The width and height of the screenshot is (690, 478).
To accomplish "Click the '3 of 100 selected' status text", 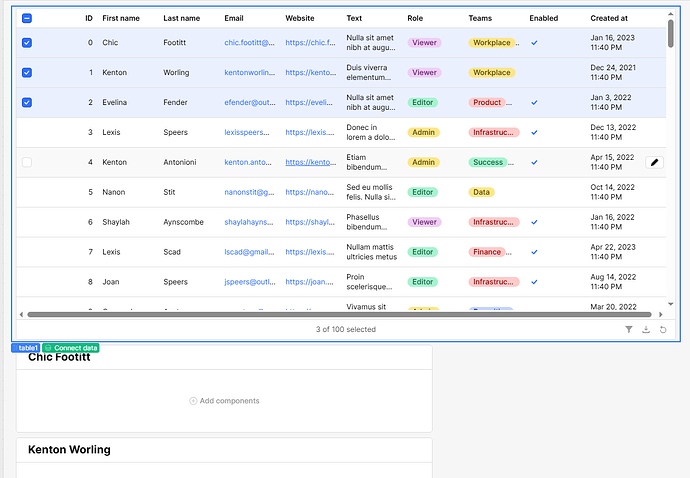I will pos(346,329).
